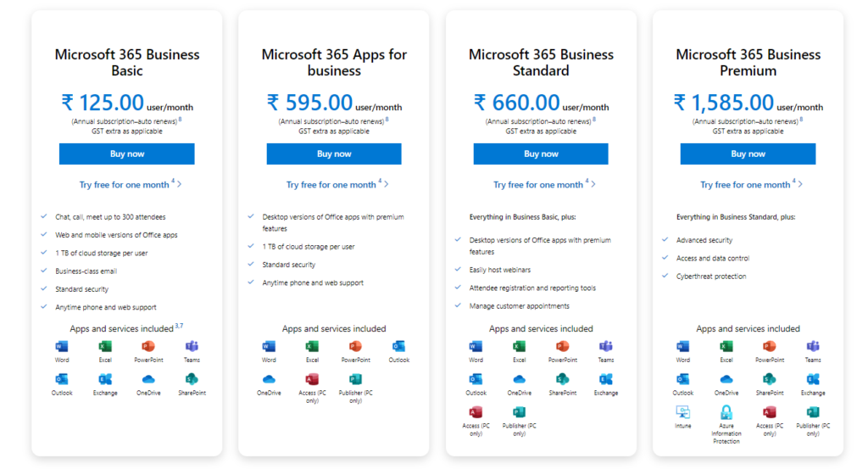Click the Word icon under Business Basic
This screenshot has height=475, width=868.
pyautogui.click(x=62, y=346)
